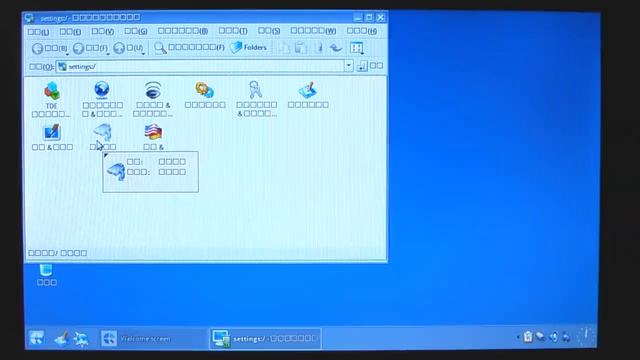Click the clipboard tray icon

click(528, 336)
